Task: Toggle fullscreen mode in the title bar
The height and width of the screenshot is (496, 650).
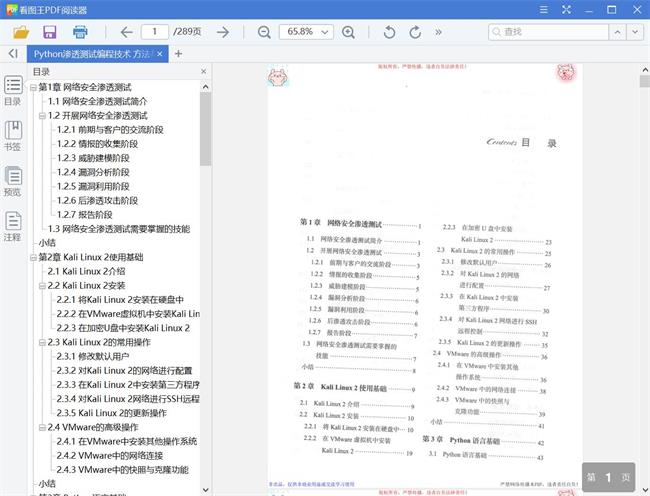Action: click(566, 10)
